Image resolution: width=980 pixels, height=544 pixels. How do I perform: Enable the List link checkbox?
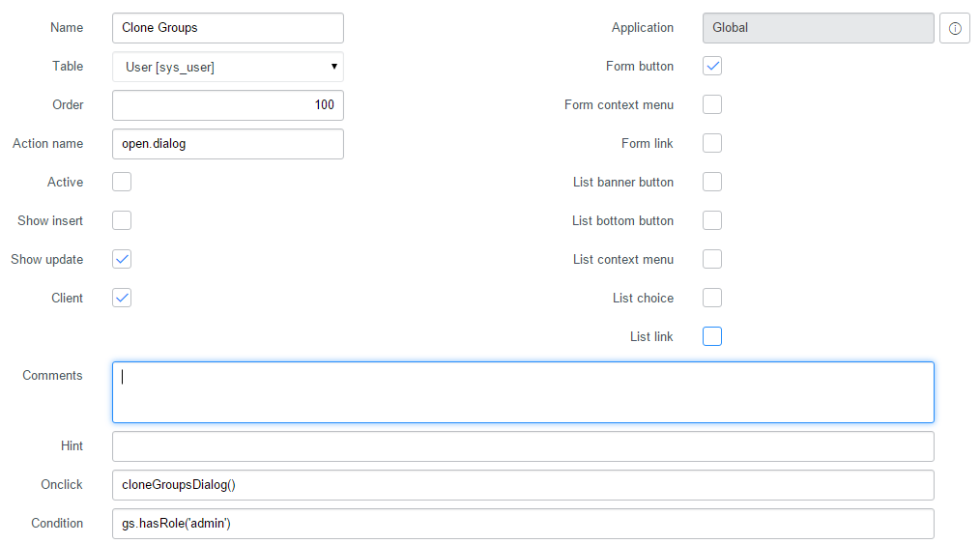712,336
